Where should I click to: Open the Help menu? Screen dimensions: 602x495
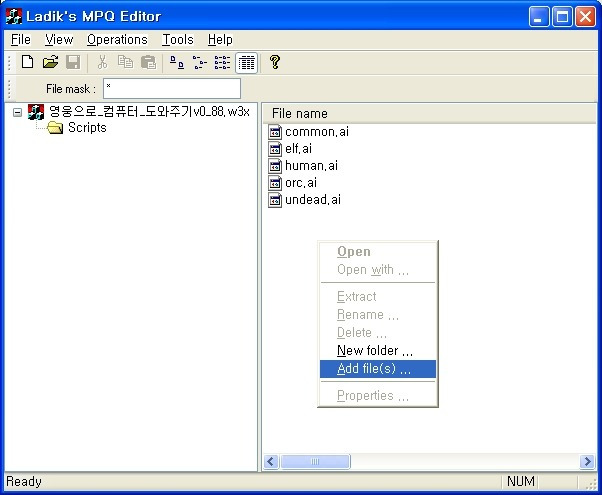pos(220,40)
